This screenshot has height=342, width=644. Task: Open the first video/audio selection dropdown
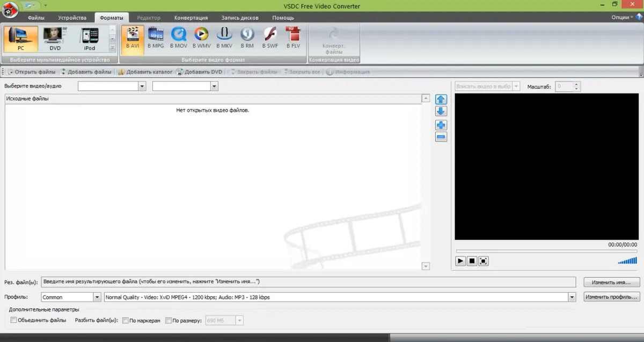[x=142, y=86]
